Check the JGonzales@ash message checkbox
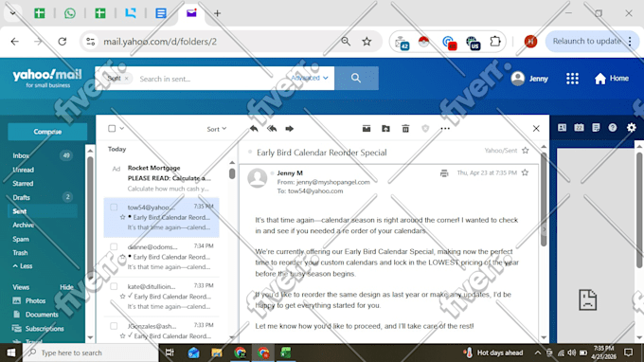644x362 pixels. pyautogui.click(x=114, y=326)
